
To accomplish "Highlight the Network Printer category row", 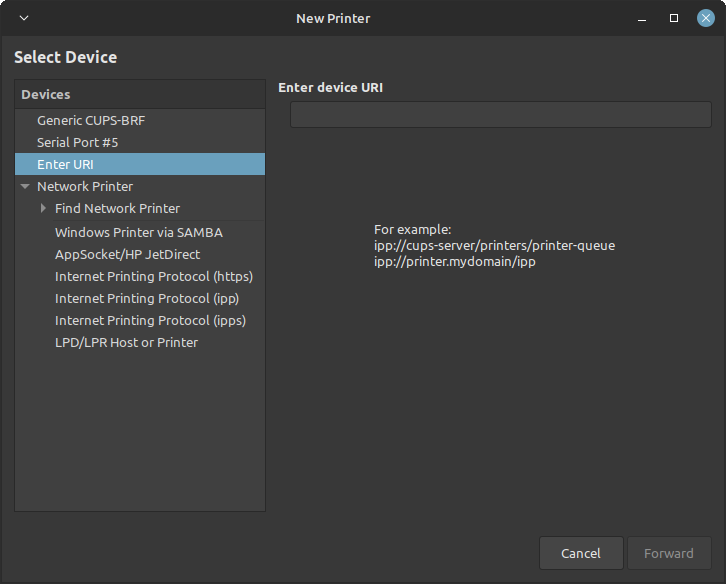I will [85, 187].
